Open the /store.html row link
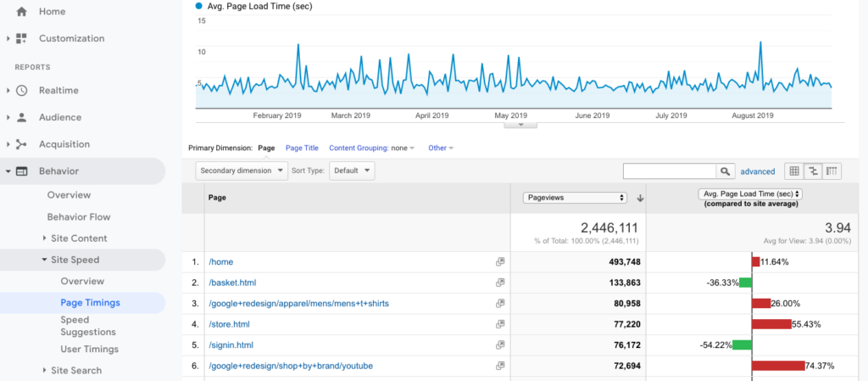Screen dimensions: 868x381 [x=229, y=324]
